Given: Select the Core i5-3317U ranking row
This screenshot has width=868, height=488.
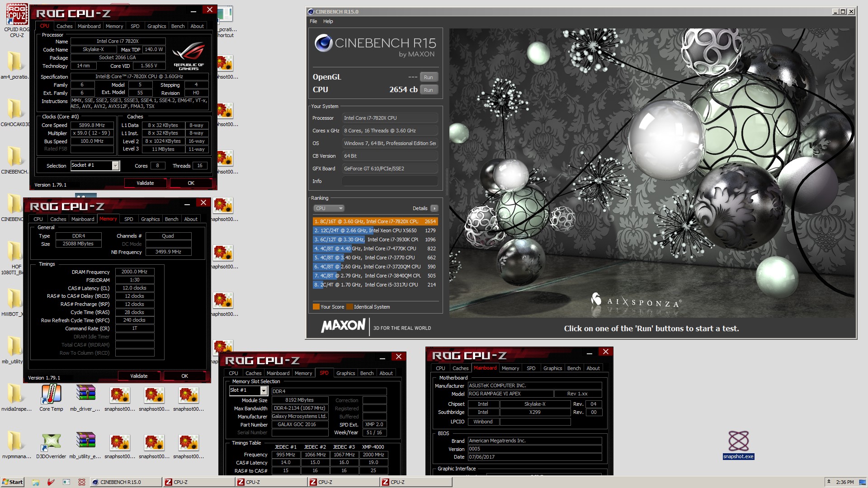Looking at the screenshot, I should coord(375,285).
